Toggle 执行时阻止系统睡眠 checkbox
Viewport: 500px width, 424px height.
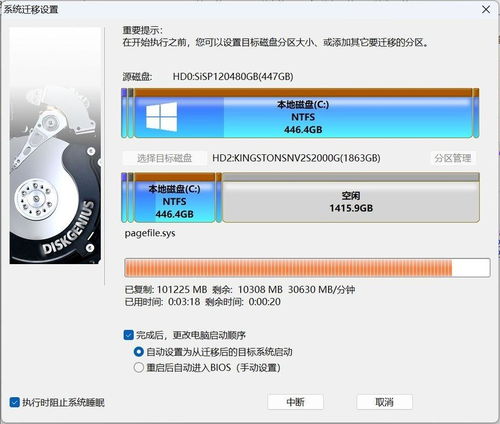coord(14,402)
